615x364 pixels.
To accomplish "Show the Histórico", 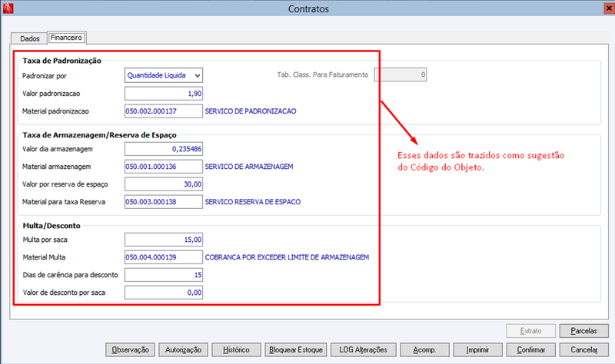I will coord(236,350).
